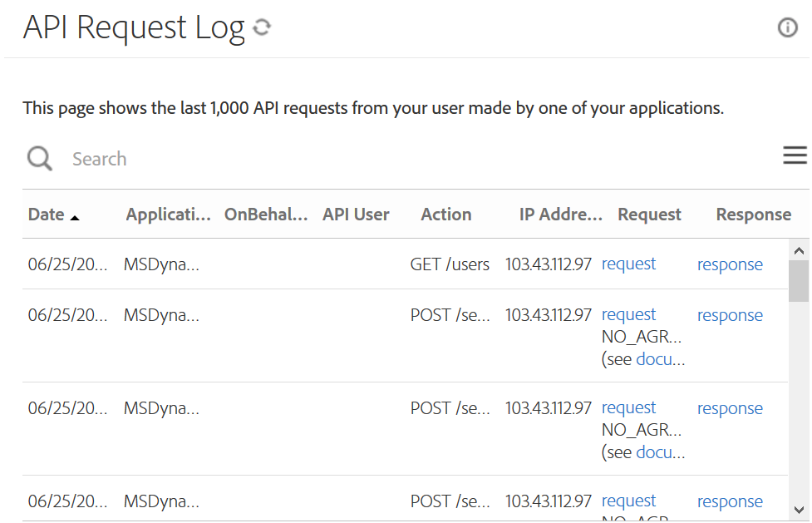Sort by the Action column header
The image size is (812, 523).
[x=445, y=214]
